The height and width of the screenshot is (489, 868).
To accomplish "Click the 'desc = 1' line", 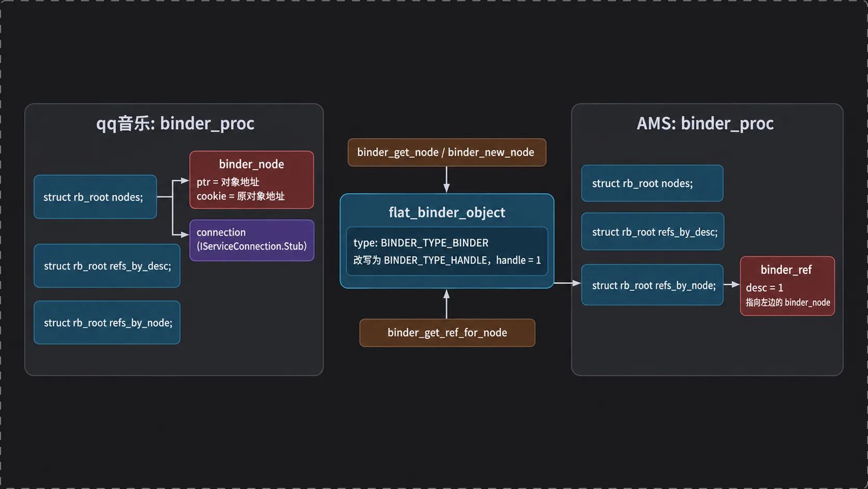I will coord(764,287).
